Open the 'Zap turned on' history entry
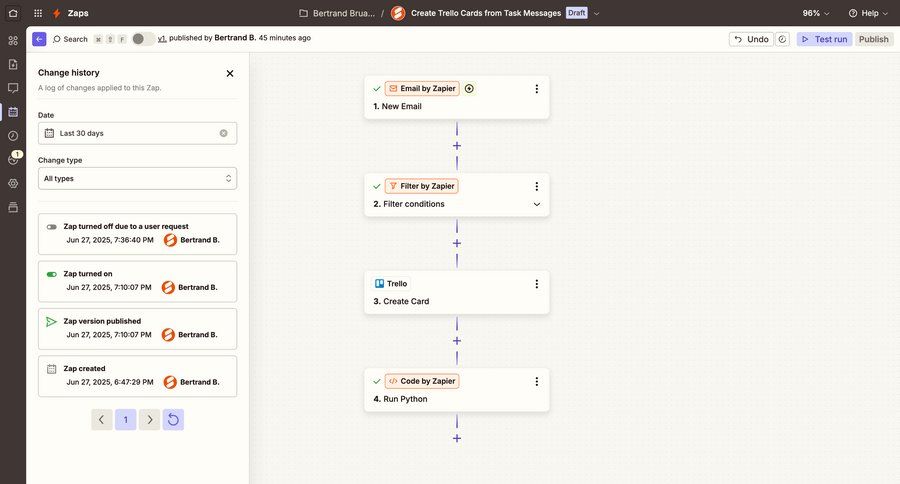Viewport: 900px width, 484px height. [x=137, y=281]
